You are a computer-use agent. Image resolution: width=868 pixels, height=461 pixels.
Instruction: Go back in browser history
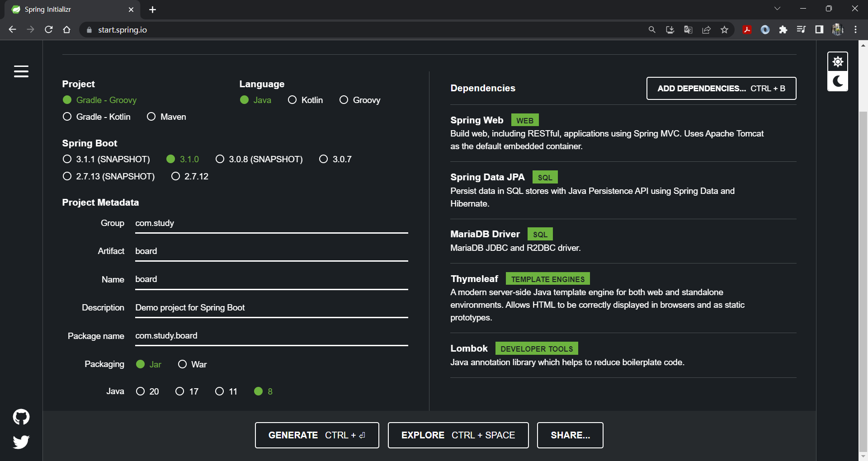12,29
